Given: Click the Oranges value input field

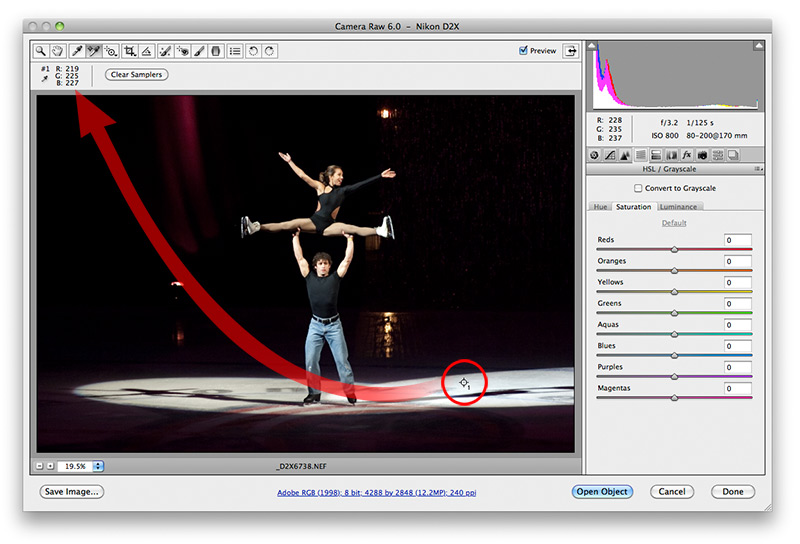Looking at the screenshot, I should 738,261.
